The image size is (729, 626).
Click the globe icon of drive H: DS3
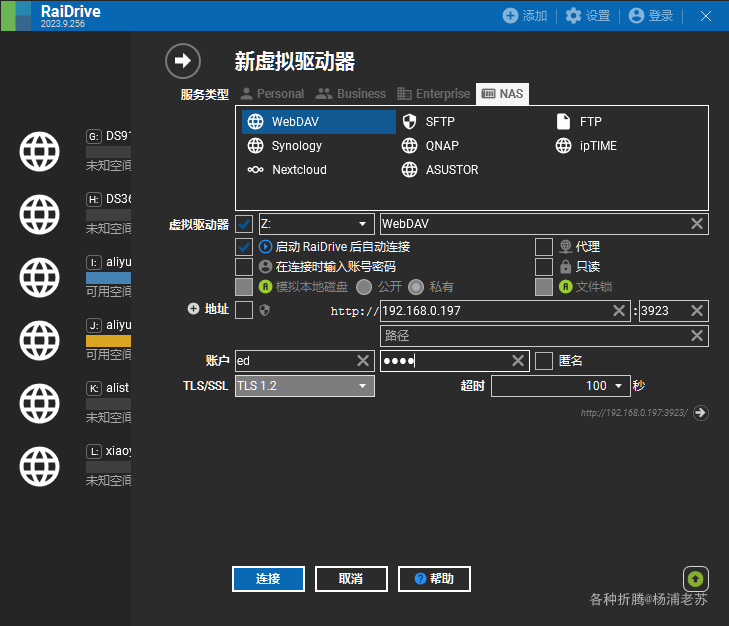(40, 214)
